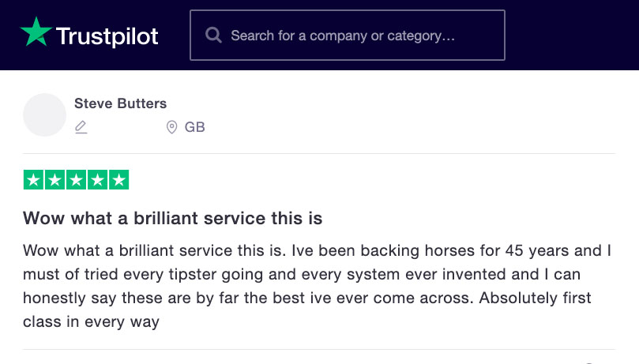Click the first green rating star
The image size is (639, 364).
(x=33, y=179)
